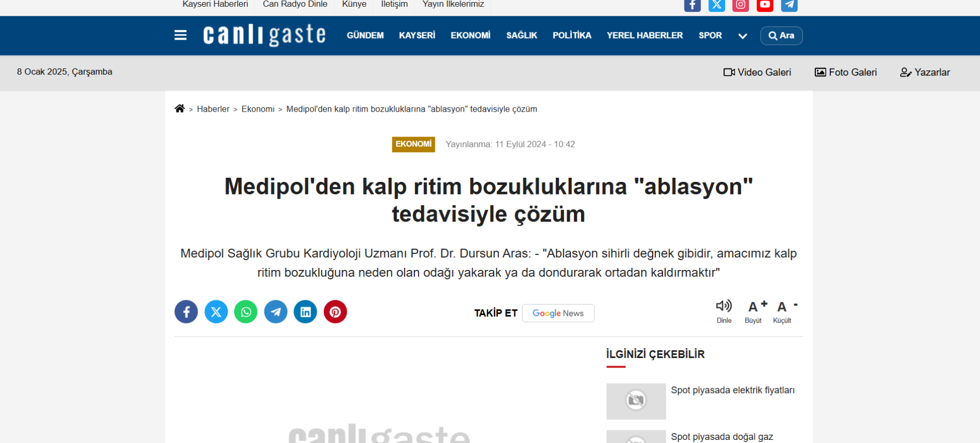Open GÜNDEM menu item
Screen dimensions: 980x443
point(365,35)
